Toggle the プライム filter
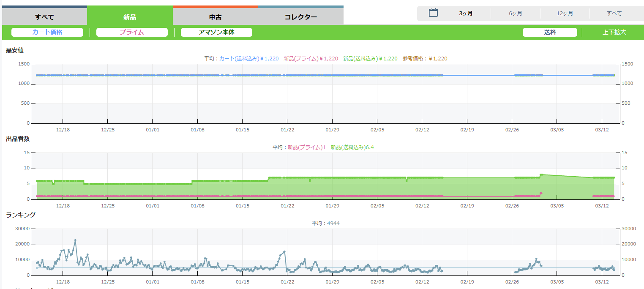This screenshot has width=644, height=289. tap(132, 32)
